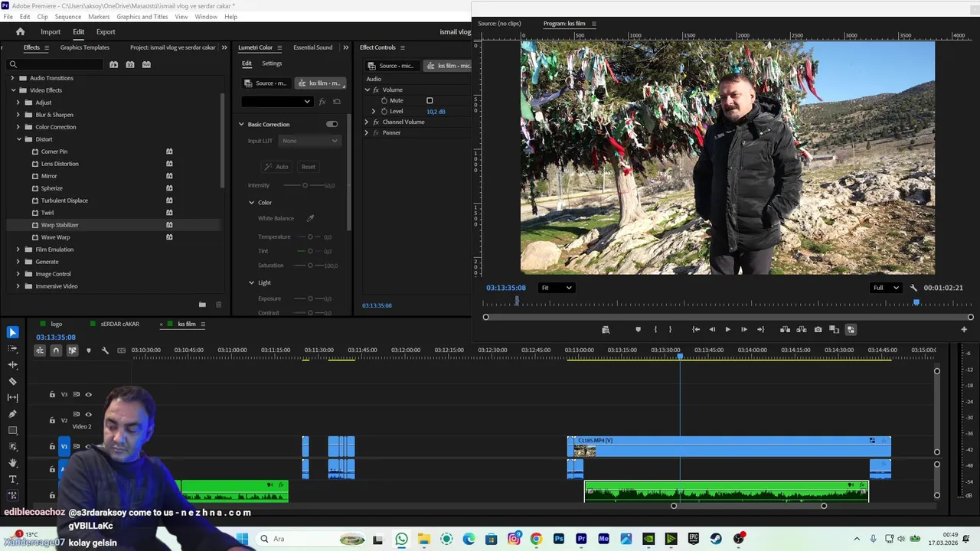Toggle insert sequences as nests button

click(x=40, y=350)
